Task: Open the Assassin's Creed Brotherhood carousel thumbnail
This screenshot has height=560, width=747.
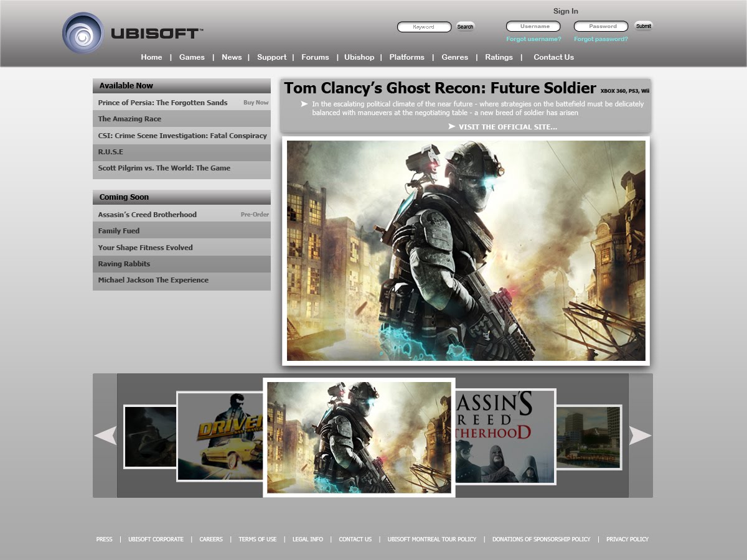Action: (x=503, y=436)
